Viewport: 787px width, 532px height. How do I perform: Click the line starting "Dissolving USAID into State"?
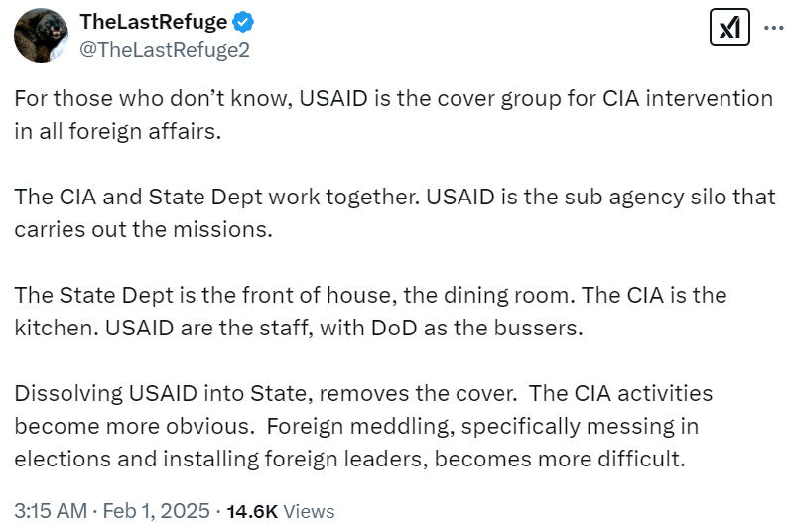[x=363, y=392]
